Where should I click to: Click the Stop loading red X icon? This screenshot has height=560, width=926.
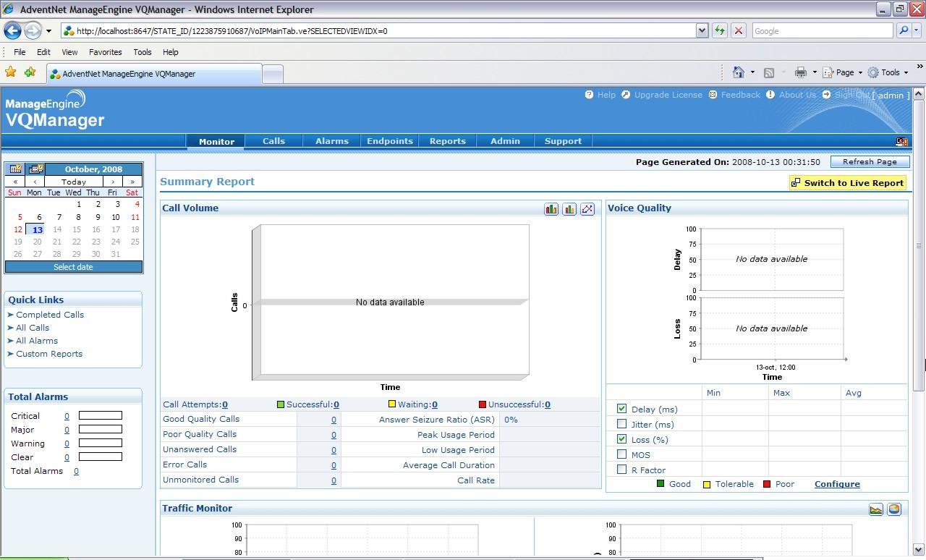pyautogui.click(x=739, y=30)
